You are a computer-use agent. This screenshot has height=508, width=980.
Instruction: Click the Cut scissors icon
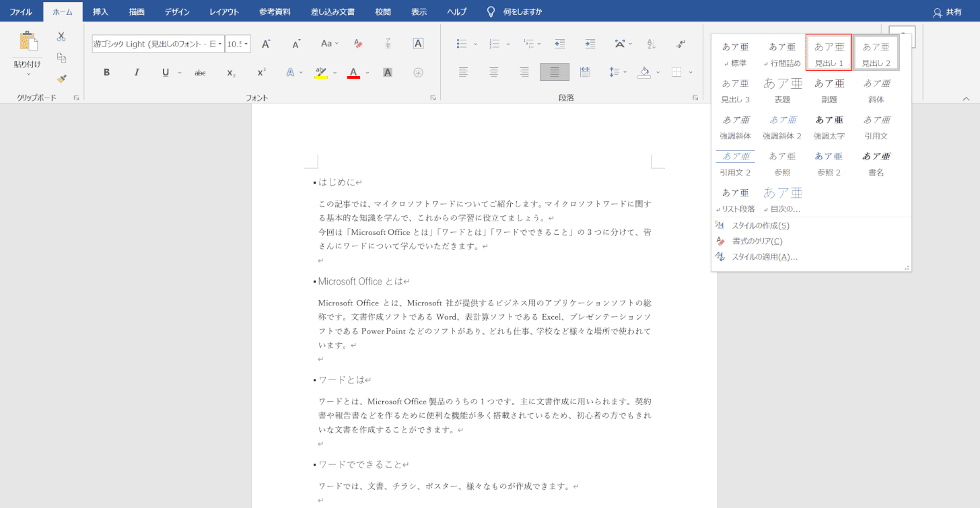[x=61, y=36]
